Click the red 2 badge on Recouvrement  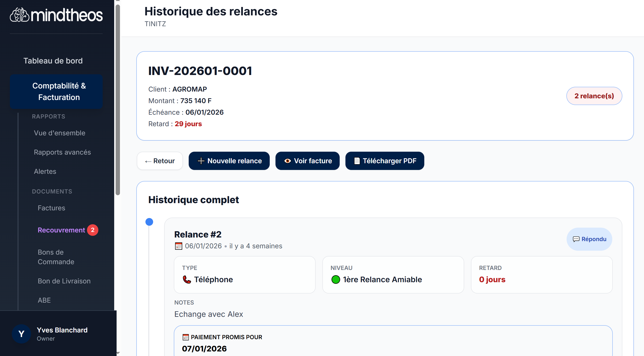point(93,230)
